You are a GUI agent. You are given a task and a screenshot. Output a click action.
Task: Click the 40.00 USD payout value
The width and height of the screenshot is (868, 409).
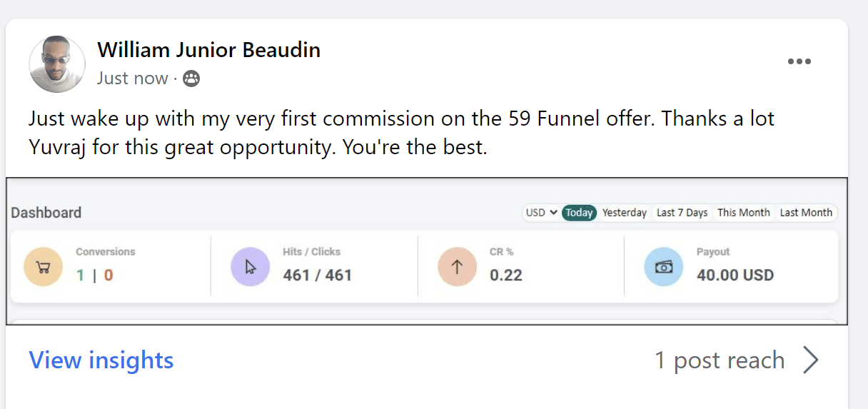[x=735, y=275]
